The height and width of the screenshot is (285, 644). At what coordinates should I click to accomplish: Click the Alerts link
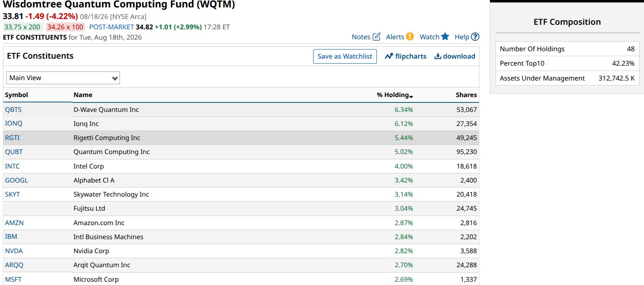tap(395, 37)
